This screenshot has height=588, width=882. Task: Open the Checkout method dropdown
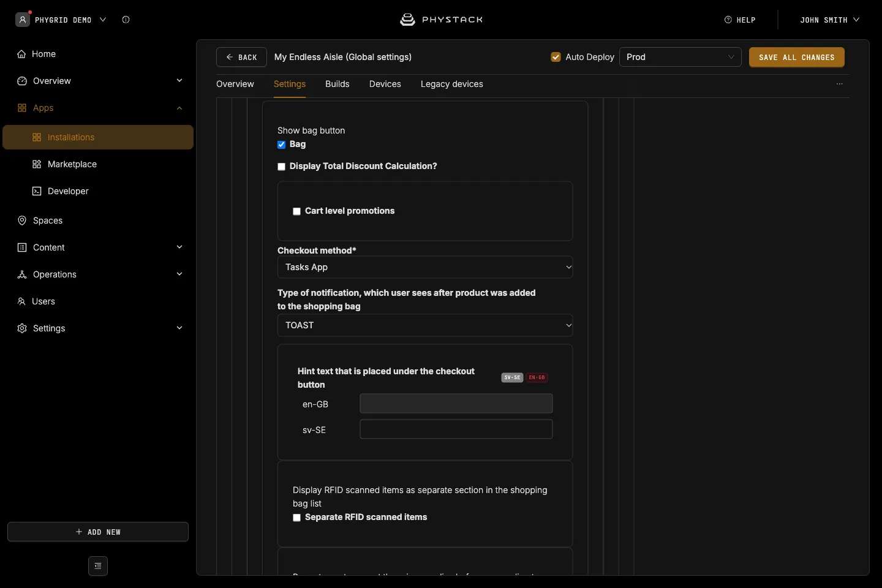click(x=425, y=267)
